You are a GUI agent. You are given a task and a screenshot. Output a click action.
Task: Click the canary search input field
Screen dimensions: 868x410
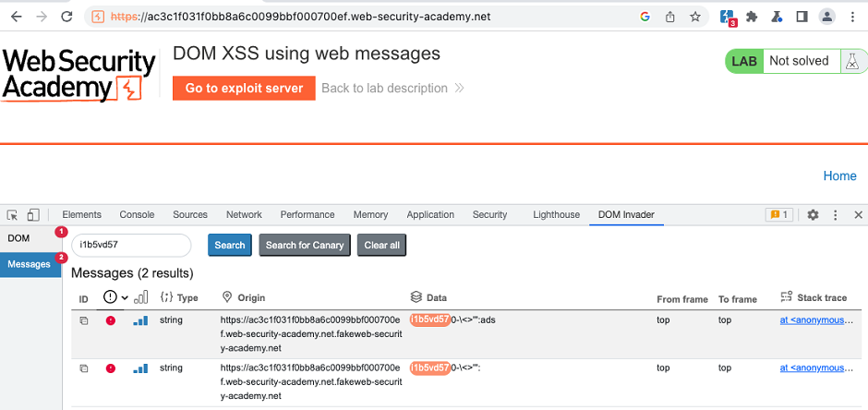[131, 245]
